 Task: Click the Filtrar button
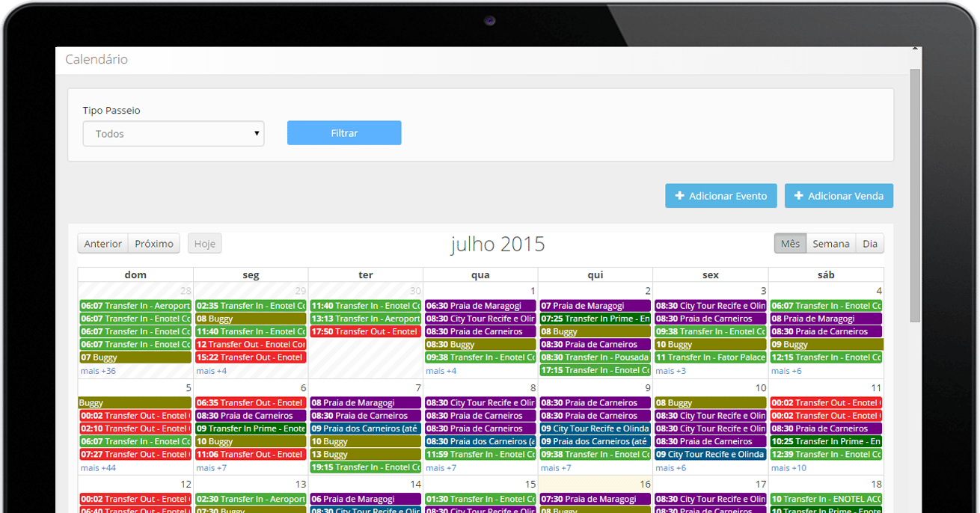(x=344, y=133)
